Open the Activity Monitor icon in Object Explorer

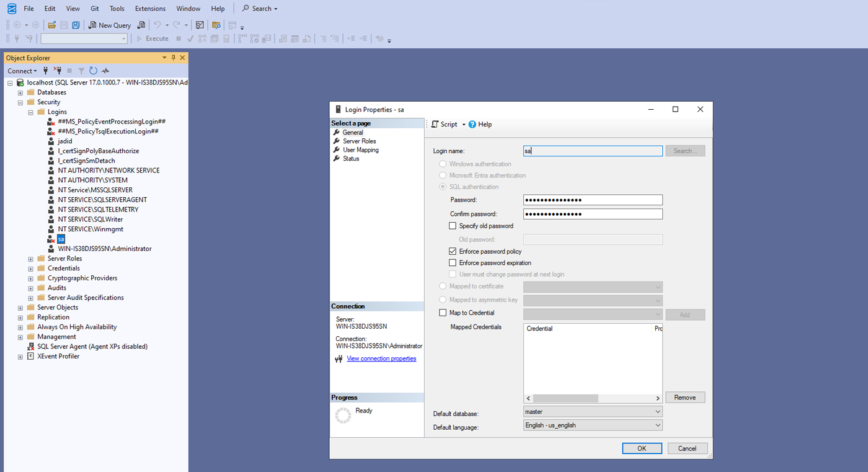point(105,71)
